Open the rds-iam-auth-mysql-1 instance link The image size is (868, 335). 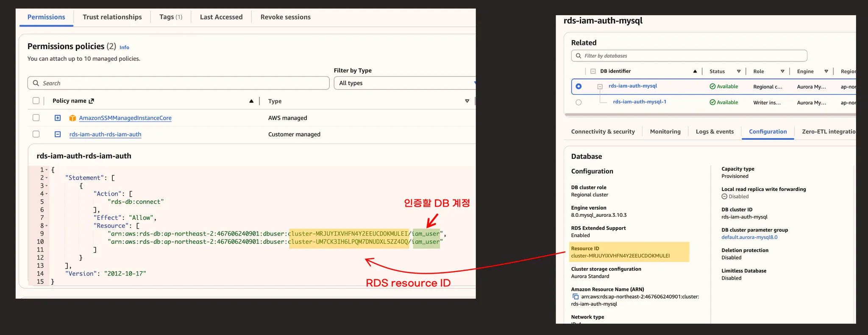pos(640,102)
